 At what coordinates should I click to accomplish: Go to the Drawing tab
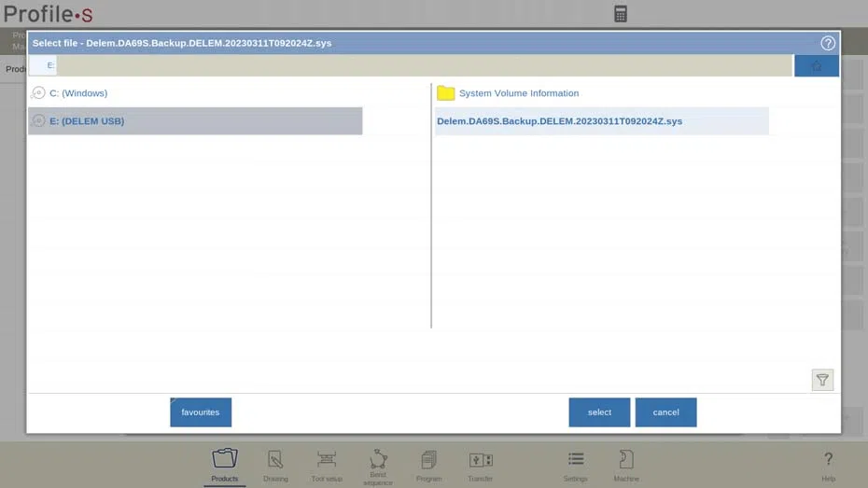click(275, 466)
